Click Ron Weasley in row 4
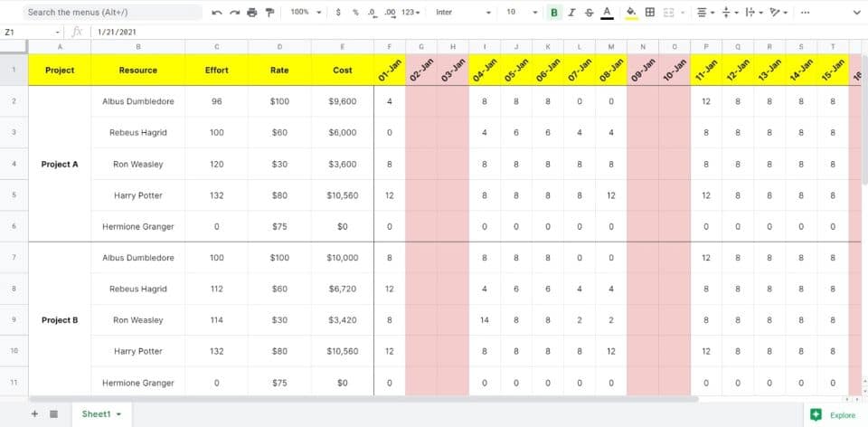This screenshot has width=868, height=427. [137, 164]
